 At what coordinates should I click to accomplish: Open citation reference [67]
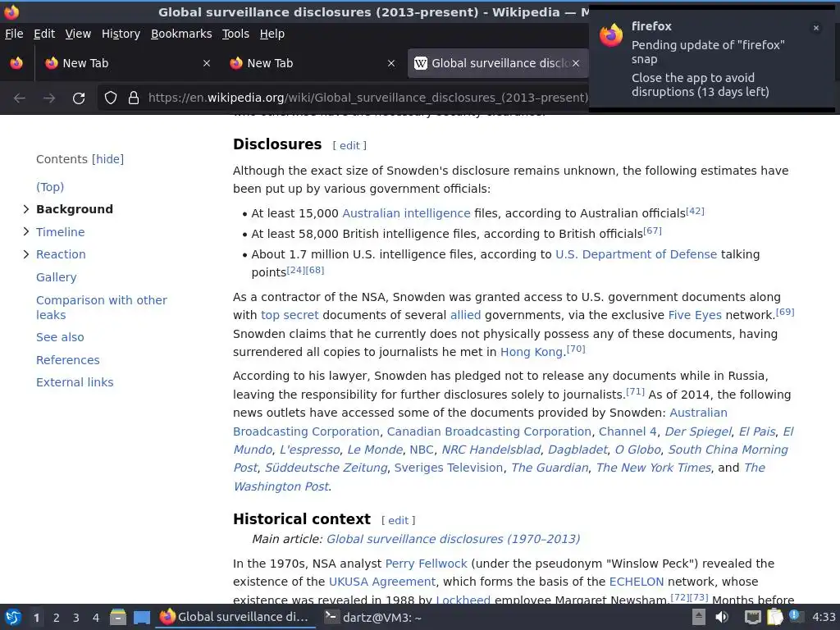point(652,231)
